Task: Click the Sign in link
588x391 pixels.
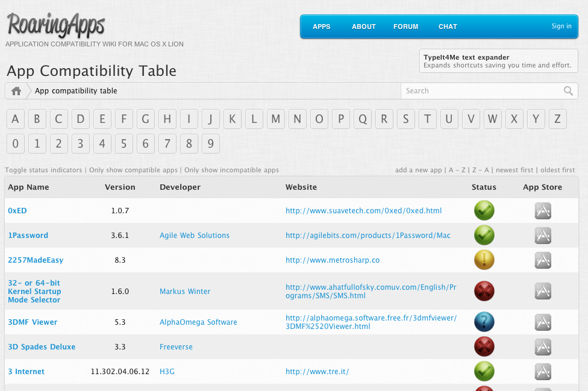Action: tap(561, 27)
